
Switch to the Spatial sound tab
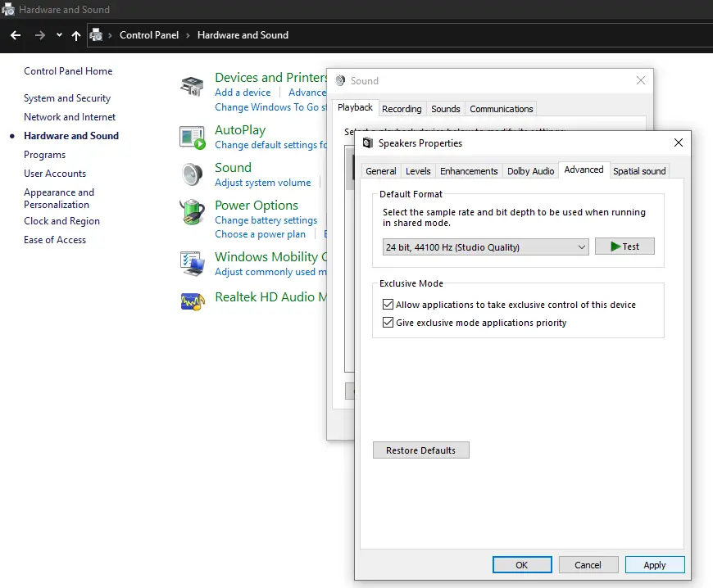(639, 171)
